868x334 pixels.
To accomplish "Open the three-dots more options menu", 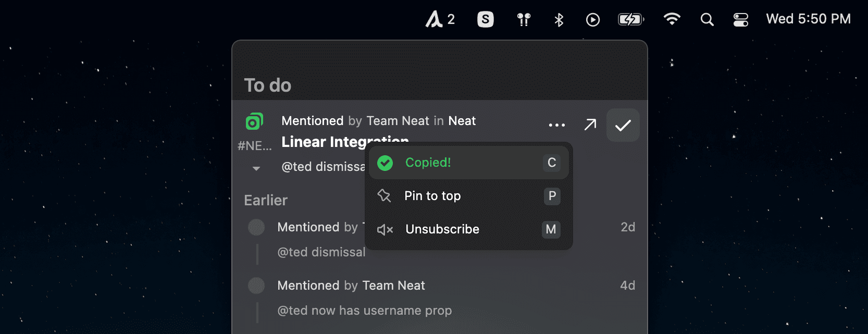I will point(556,125).
